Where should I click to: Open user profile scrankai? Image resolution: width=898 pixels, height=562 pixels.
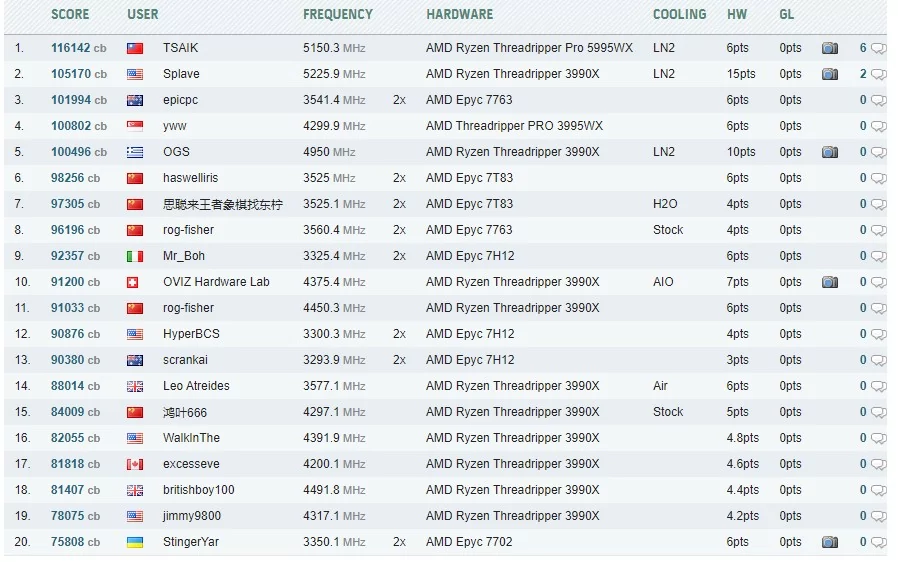click(185, 360)
